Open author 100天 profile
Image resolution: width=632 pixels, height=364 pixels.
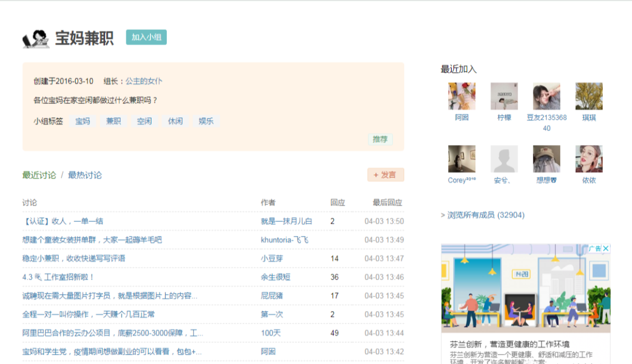270,333
